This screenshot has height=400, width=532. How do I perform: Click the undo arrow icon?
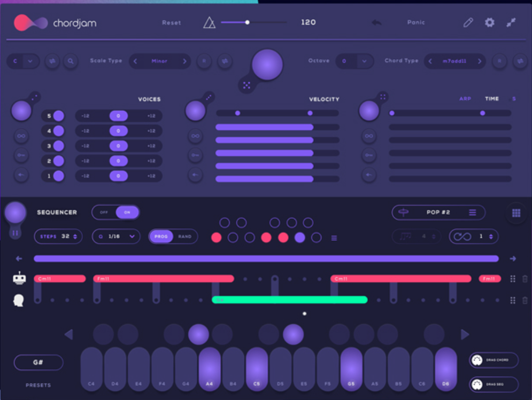376,22
